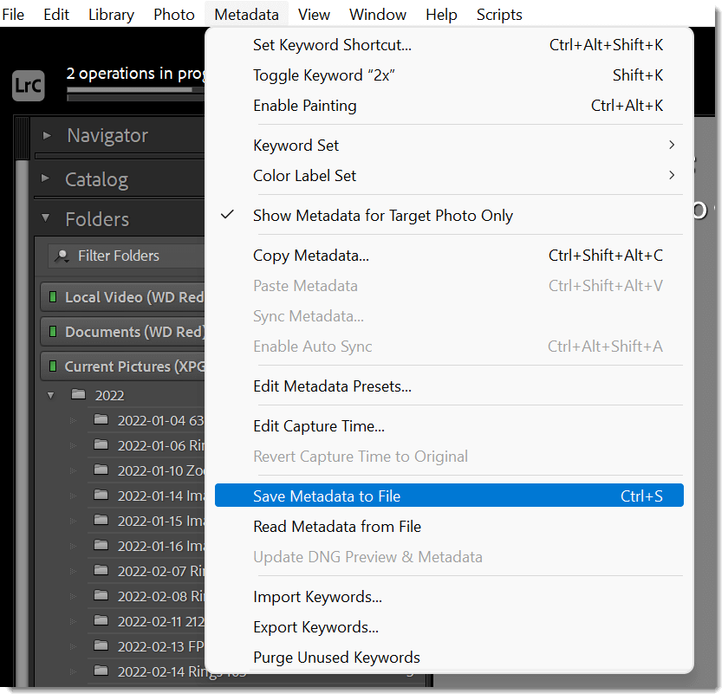Viewport: 728px width, 700px height.
Task: Click green status indicator on Local Video volume
Action: [53, 297]
